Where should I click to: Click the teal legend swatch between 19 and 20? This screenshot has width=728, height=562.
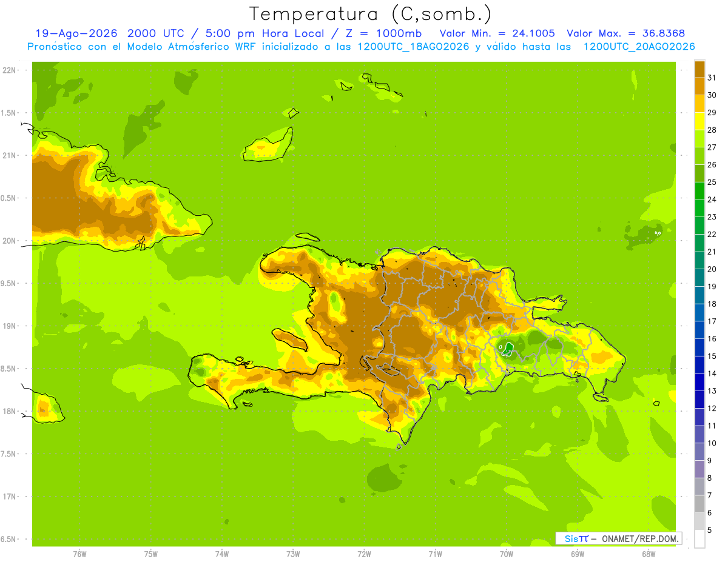(699, 278)
